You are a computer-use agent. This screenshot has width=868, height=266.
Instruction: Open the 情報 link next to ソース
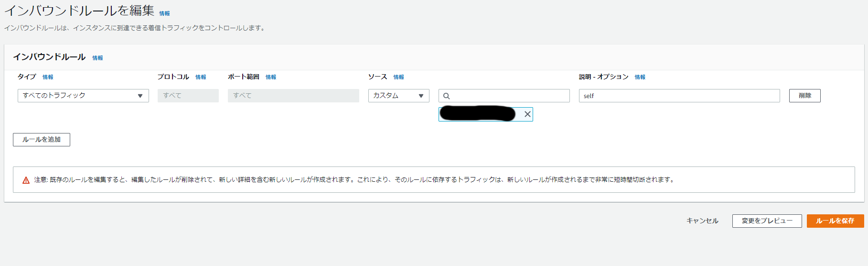click(398, 77)
